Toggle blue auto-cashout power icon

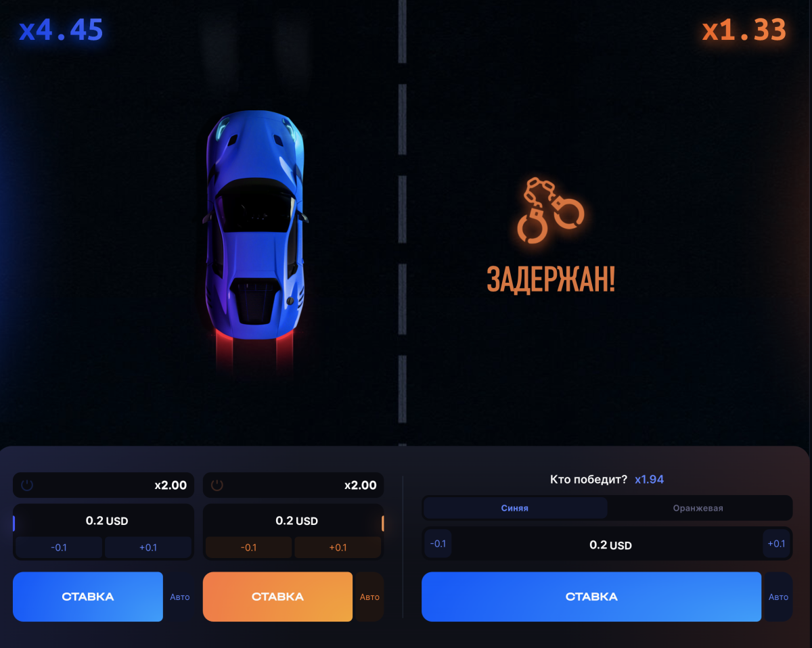[x=27, y=485]
